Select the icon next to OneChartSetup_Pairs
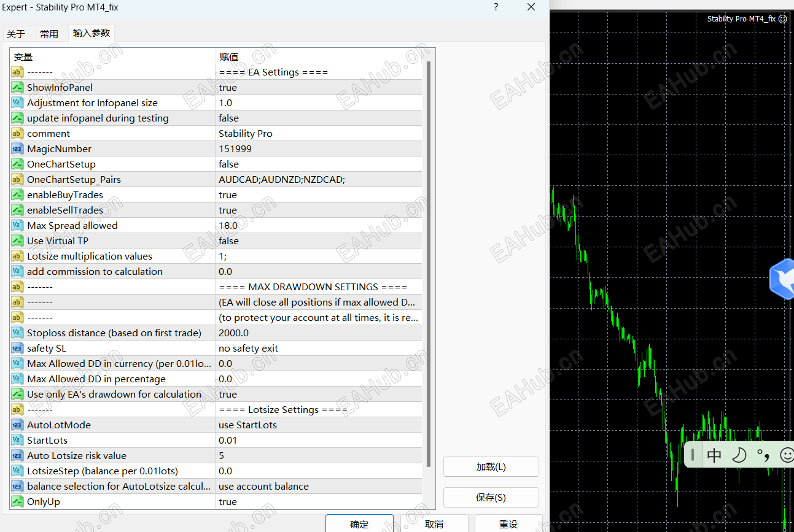 pos(17,179)
